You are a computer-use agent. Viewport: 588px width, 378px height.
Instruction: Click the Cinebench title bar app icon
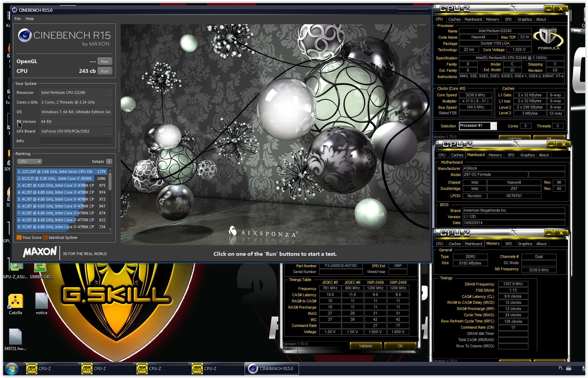14,10
